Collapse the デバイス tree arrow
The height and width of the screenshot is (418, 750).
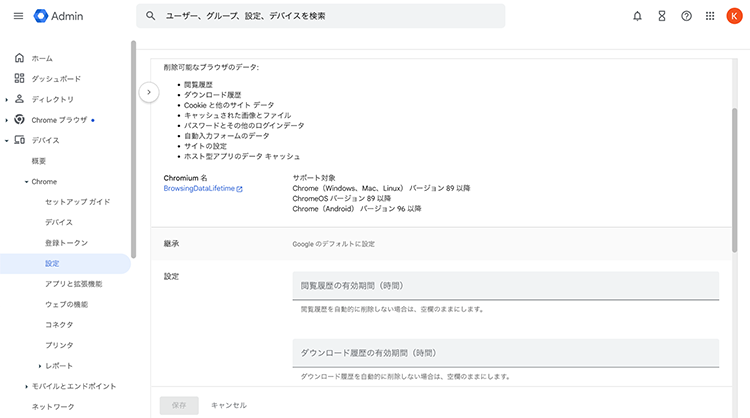pos(7,141)
